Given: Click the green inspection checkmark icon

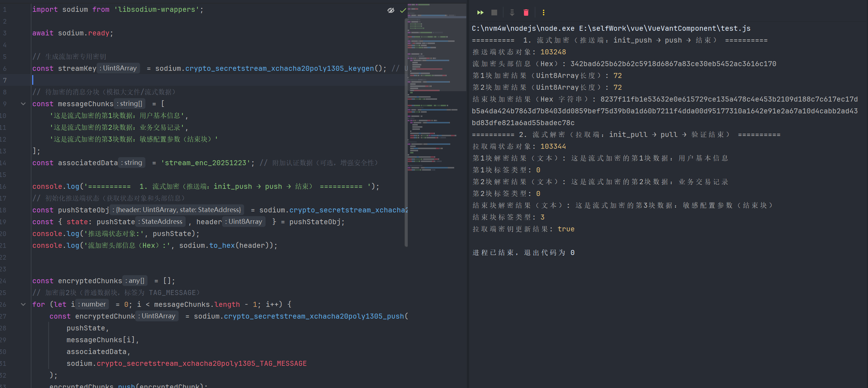Looking at the screenshot, I should (x=403, y=10).
